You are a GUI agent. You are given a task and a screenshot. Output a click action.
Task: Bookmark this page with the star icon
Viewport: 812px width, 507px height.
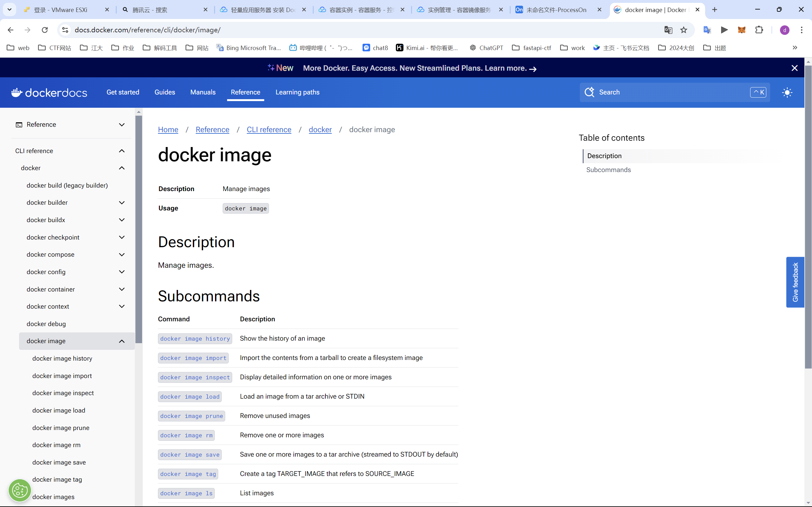pos(684,30)
